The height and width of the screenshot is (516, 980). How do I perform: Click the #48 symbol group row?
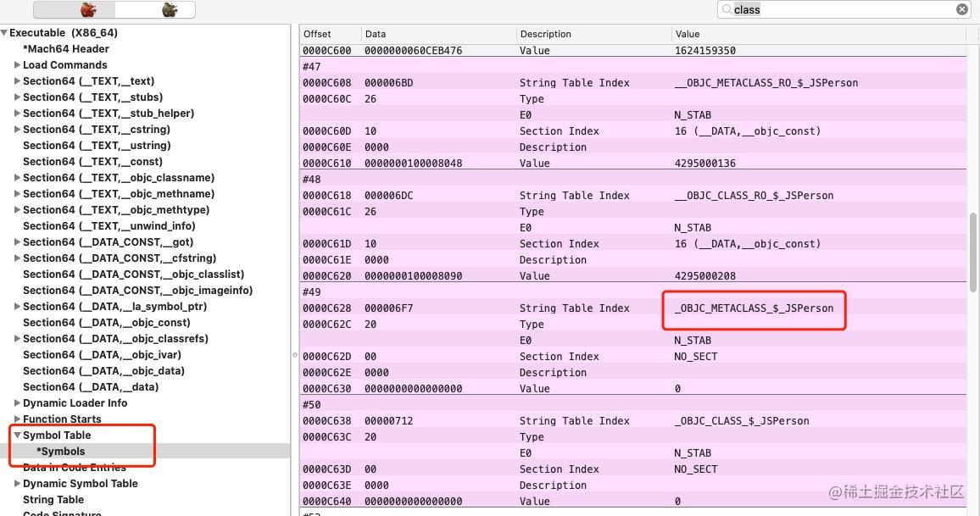(632, 180)
